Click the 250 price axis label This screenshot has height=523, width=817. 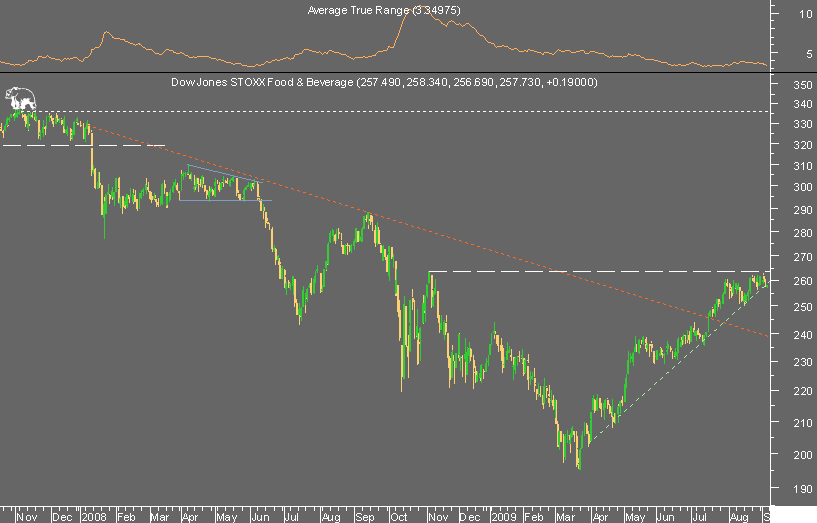(803, 307)
